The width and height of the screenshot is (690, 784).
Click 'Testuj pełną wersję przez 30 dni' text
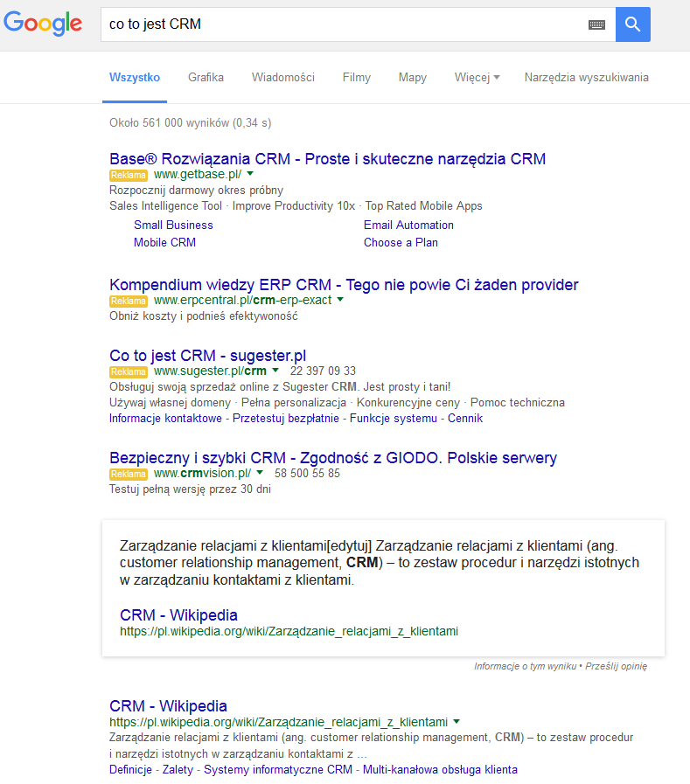tap(190, 489)
